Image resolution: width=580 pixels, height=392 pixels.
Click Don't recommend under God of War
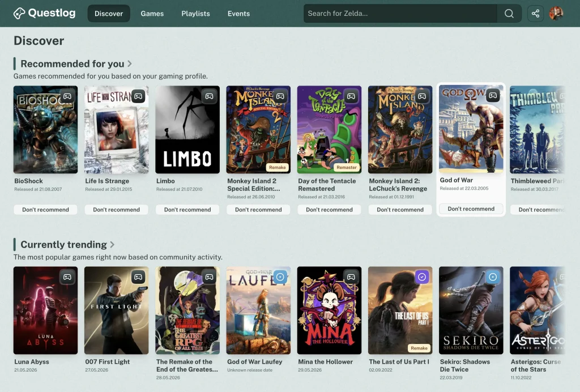click(471, 209)
